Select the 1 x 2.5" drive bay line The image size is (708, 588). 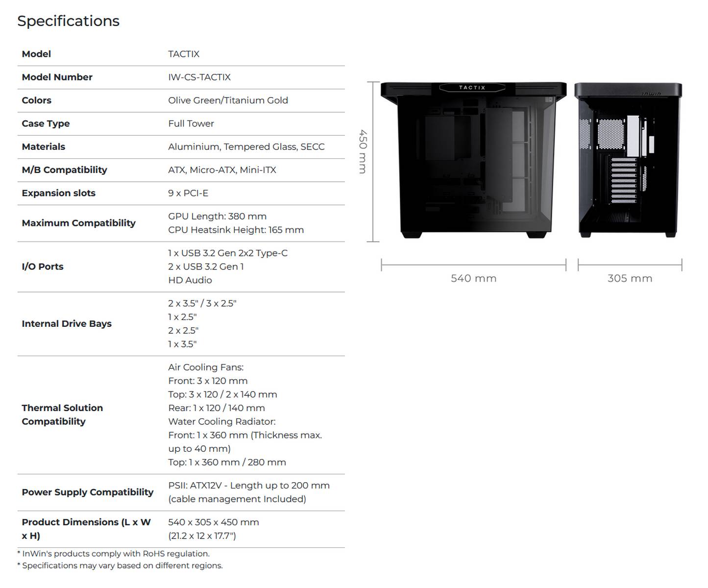point(182,317)
